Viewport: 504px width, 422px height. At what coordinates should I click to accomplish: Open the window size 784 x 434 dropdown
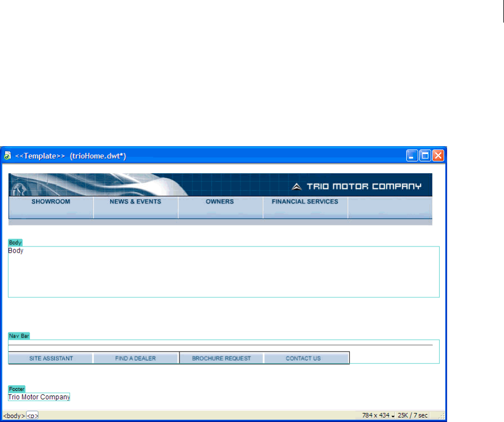[x=378, y=415]
